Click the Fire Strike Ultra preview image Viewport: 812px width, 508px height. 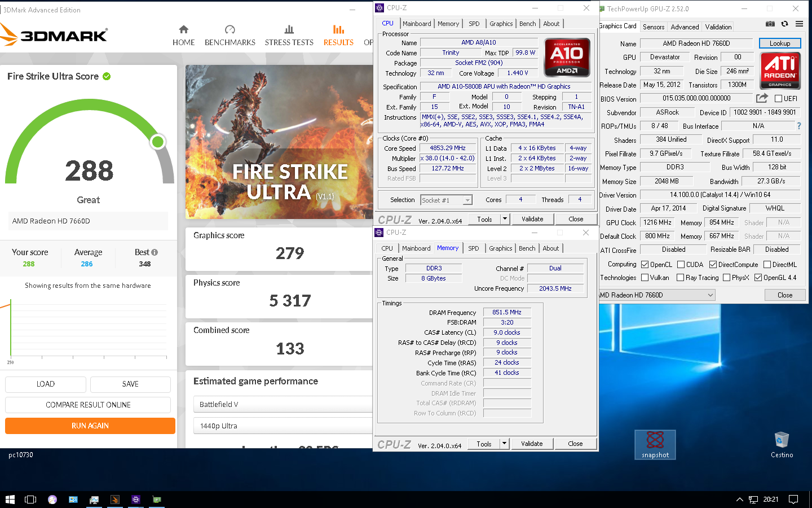[279, 142]
